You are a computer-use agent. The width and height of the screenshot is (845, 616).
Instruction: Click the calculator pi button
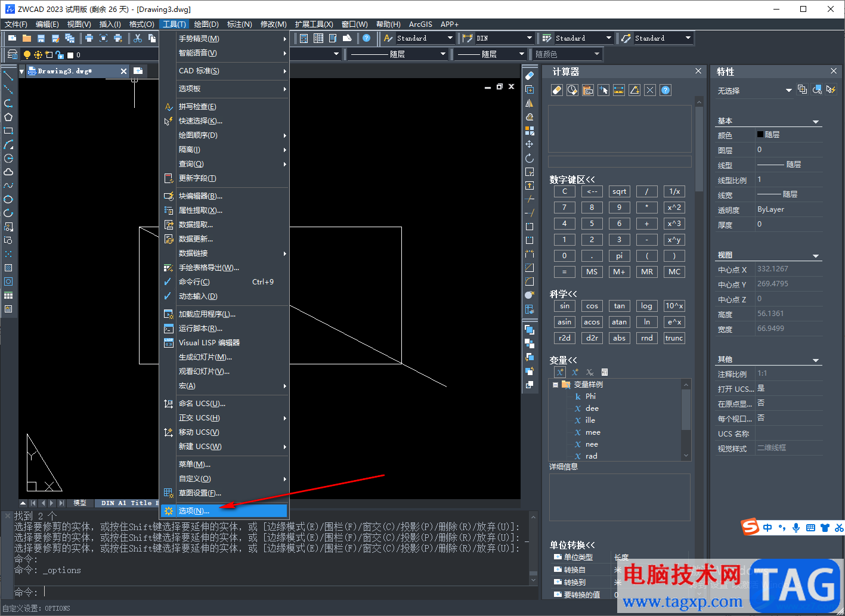click(620, 256)
